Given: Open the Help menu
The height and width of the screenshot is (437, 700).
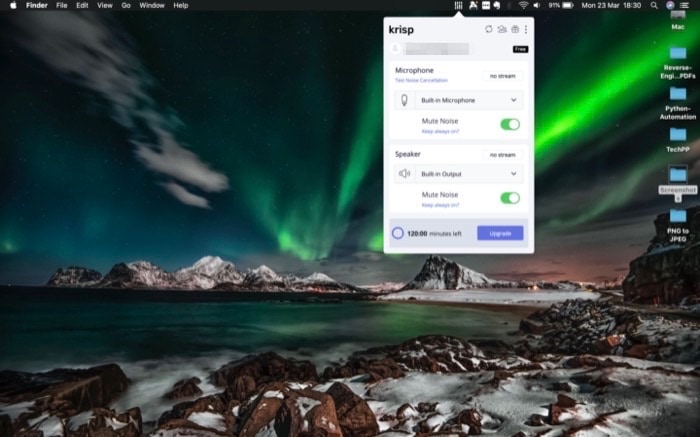Looking at the screenshot, I should (181, 5).
